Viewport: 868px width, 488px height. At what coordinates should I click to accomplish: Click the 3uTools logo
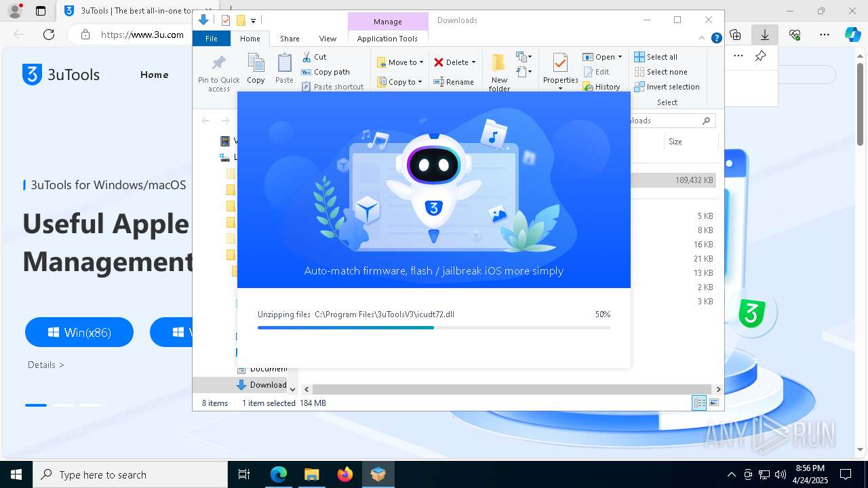(x=61, y=75)
